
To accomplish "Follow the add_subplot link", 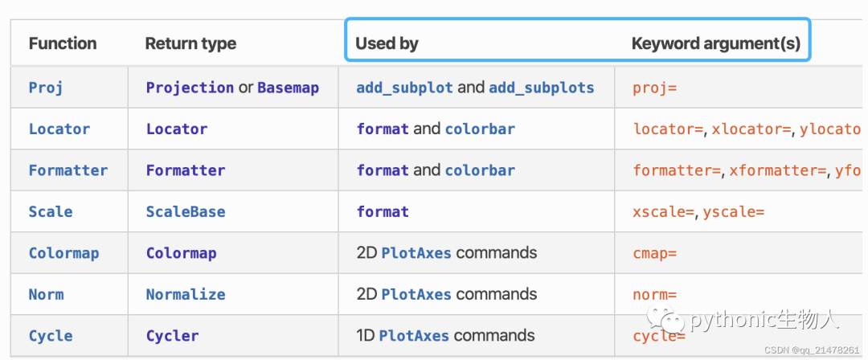I will 404,88.
